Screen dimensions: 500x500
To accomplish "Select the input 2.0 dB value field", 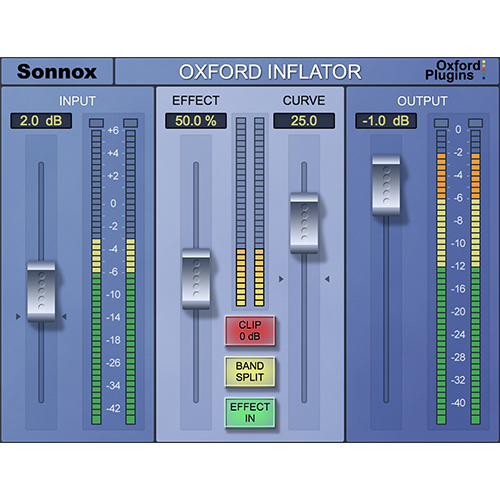I will click(x=41, y=121).
